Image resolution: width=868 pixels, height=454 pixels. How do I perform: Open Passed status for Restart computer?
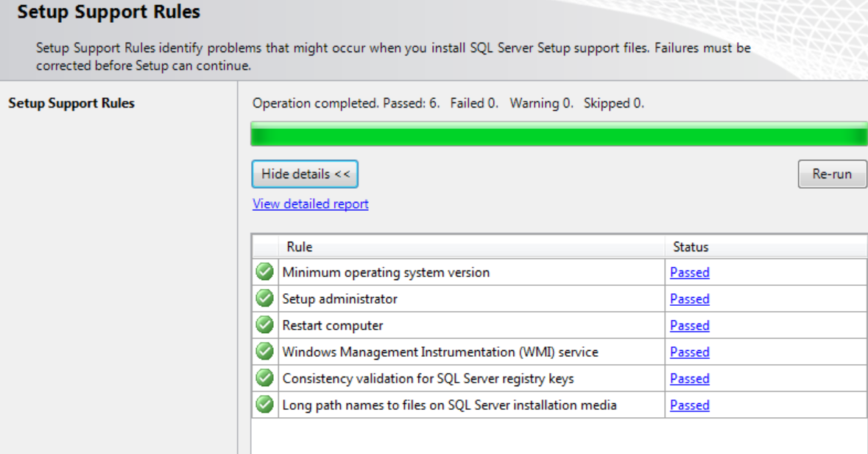(x=690, y=326)
